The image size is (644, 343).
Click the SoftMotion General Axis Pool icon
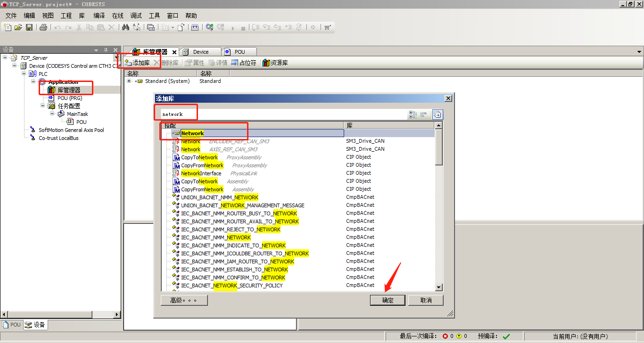[33, 130]
